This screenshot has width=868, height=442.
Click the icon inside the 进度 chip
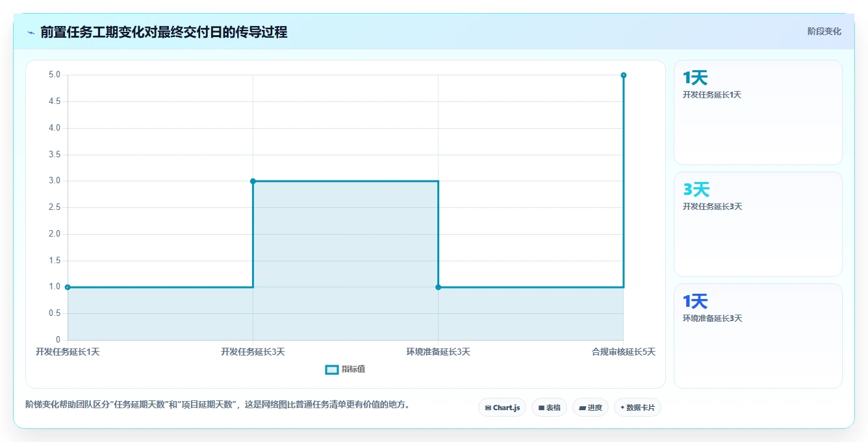[583, 408]
